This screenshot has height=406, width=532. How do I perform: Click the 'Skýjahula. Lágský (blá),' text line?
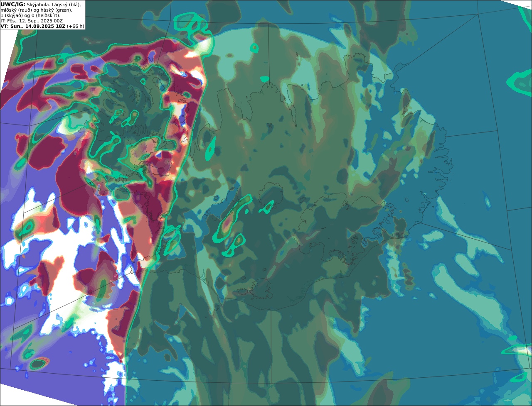click(x=54, y=4)
